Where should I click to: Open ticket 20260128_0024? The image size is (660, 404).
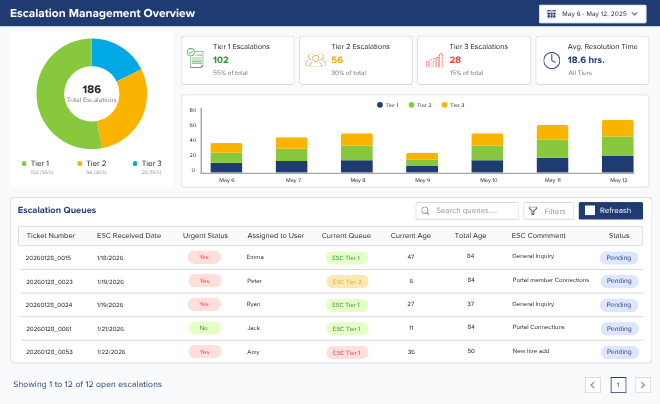(49, 305)
